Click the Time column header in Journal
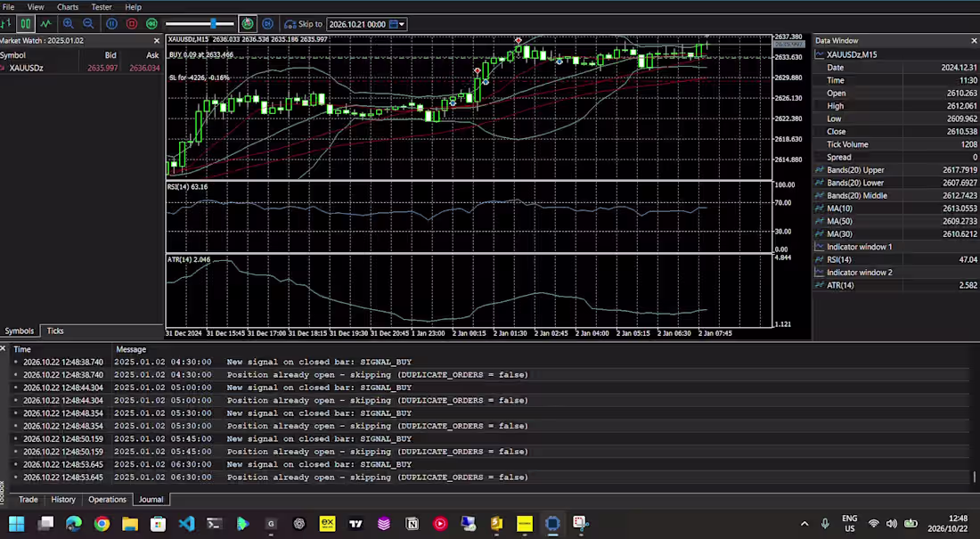Screen dimensions: 980x539 pos(22,349)
